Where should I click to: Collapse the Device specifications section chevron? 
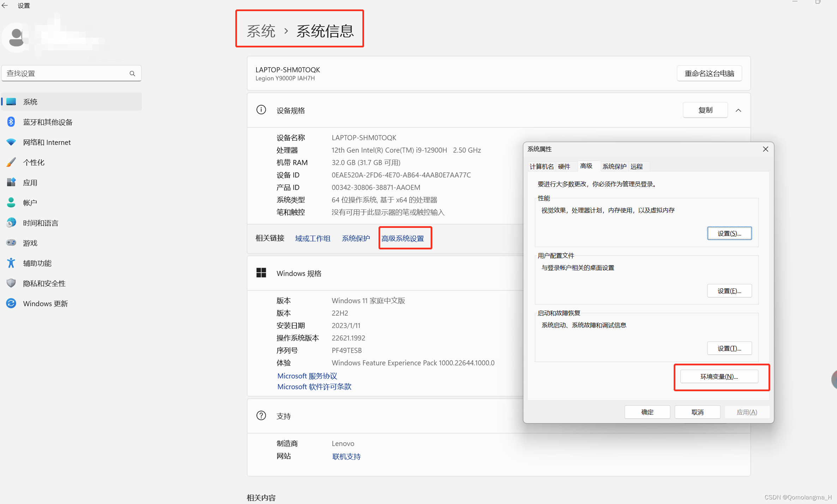(738, 110)
